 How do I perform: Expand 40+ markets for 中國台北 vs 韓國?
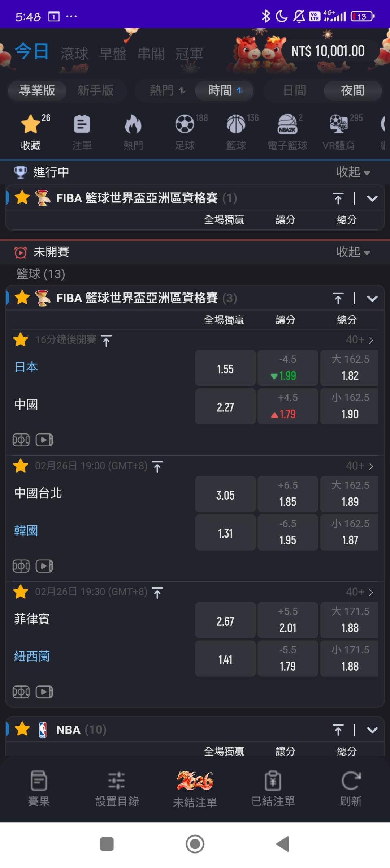(x=359, y=466)
